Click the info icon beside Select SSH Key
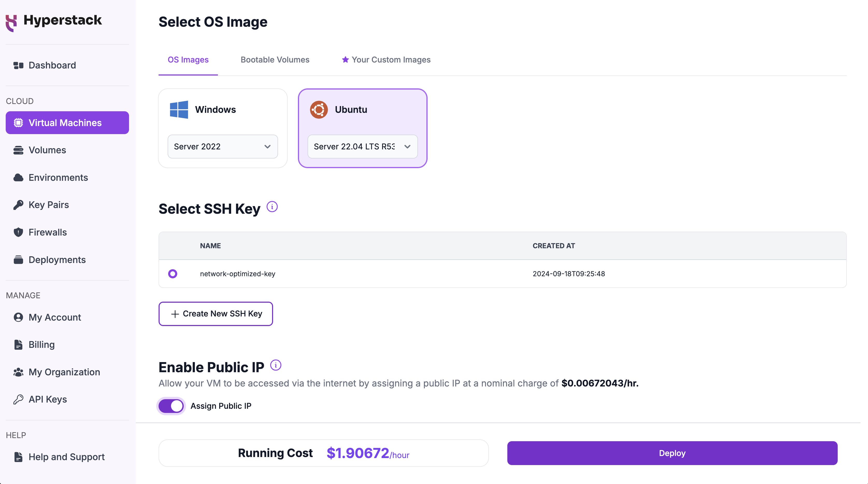The image size is (868, 484). point(272,206)
